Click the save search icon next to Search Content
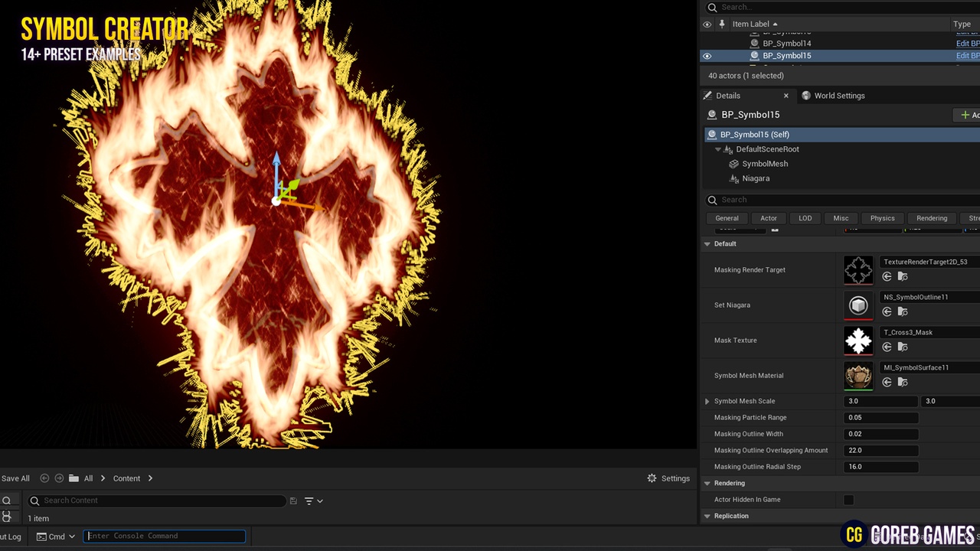 click(x=293, y=500)
